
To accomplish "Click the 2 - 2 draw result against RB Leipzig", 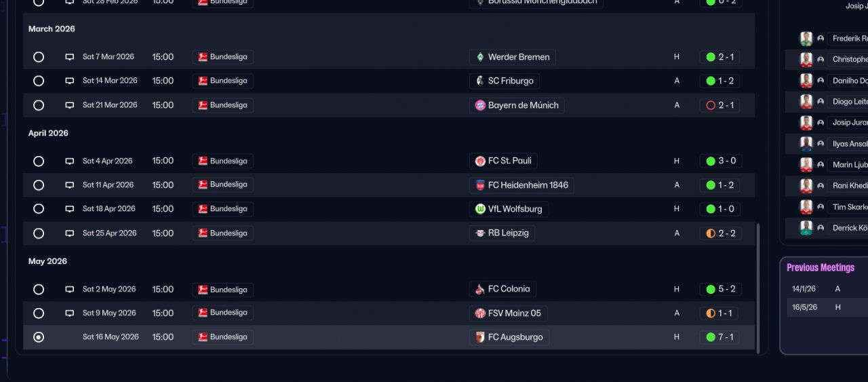I will click(x=720, y=233).
